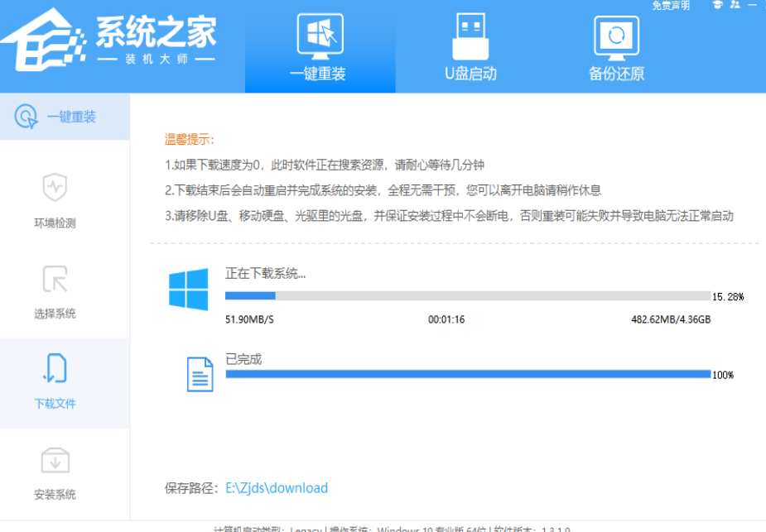Select 一键重装 in the left sidebar
Image resolution: width=766 pixels, height=532 pixels.
click(x=65, y=117)
